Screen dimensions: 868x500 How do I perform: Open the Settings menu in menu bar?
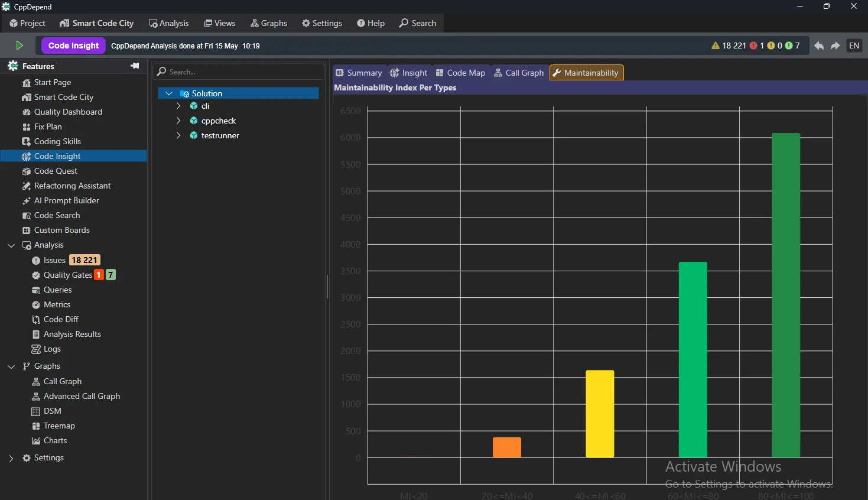[x=321, y=23]
